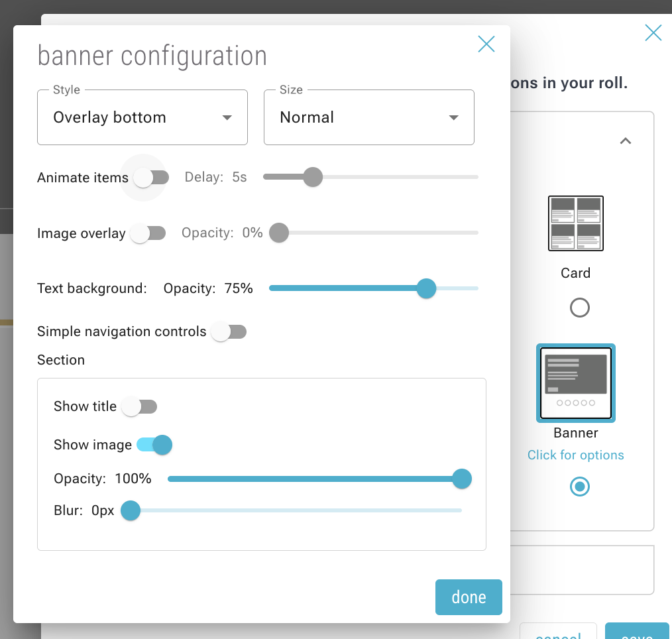
Task: Click the done button
Action: pyautogui.click(x=469, y=597)
